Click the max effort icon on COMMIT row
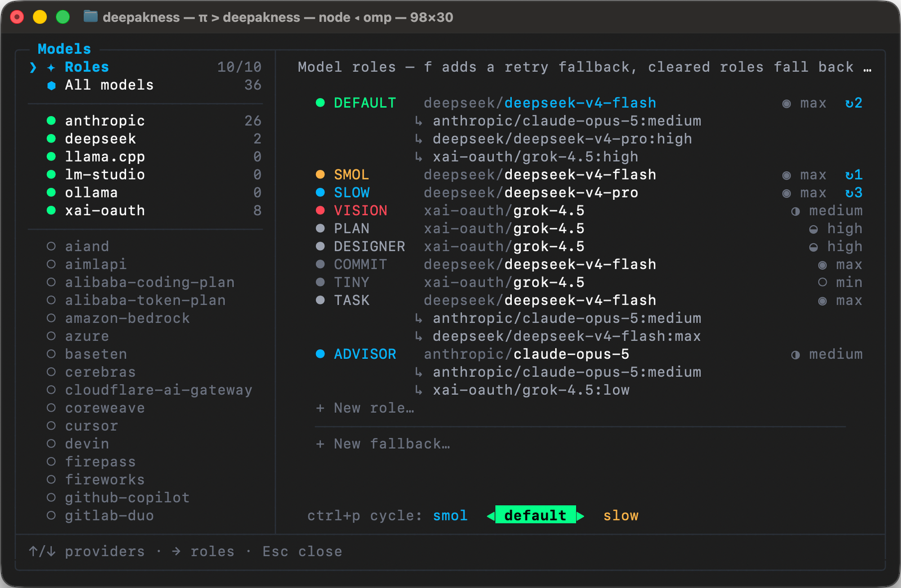 pyautogui.click(x=822, y=265)
